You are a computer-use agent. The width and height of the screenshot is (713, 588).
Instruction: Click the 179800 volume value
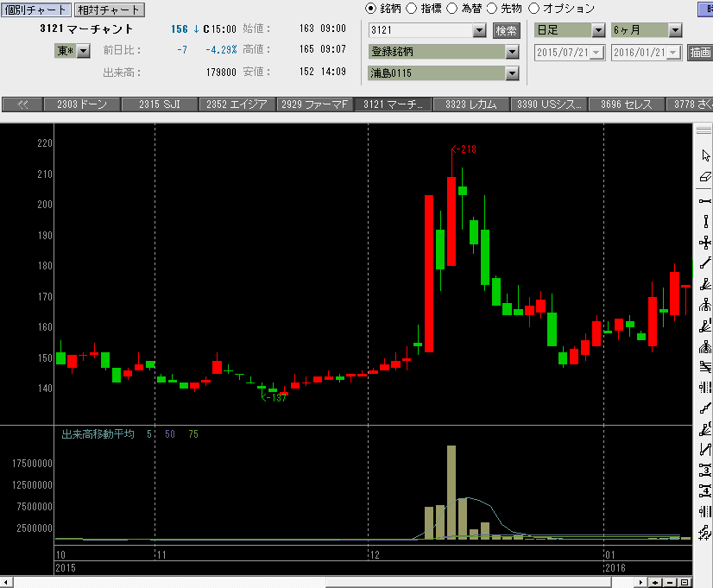[x=221, y=73]
